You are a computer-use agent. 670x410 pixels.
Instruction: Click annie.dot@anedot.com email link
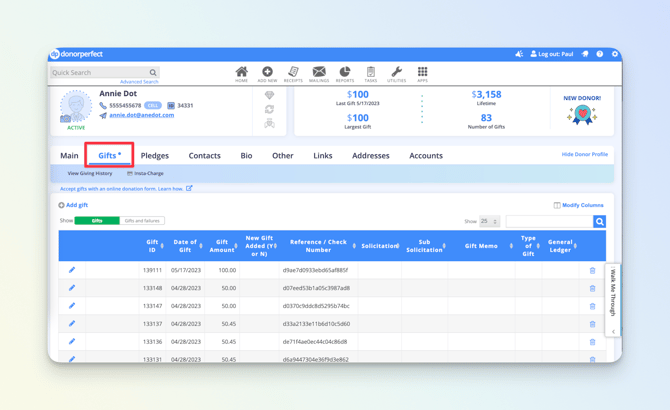[x=141, y=115]
